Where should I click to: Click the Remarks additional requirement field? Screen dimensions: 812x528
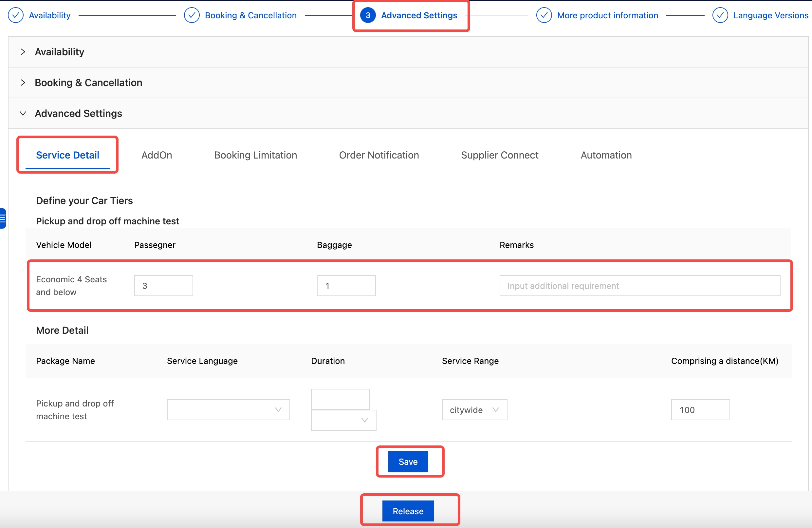[x=640, y=286]
